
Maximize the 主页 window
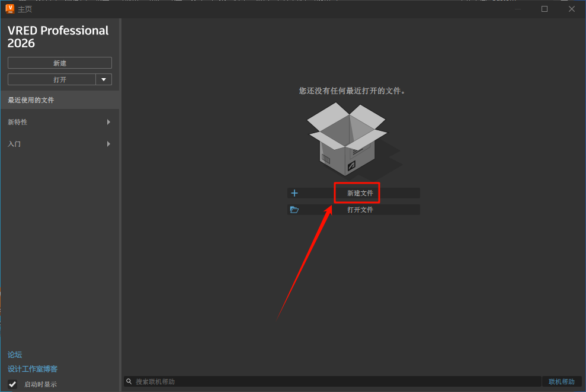[545, 9]
